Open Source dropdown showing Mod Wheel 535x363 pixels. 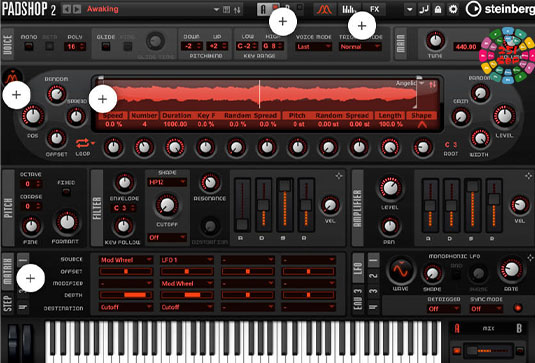point(126,260)
